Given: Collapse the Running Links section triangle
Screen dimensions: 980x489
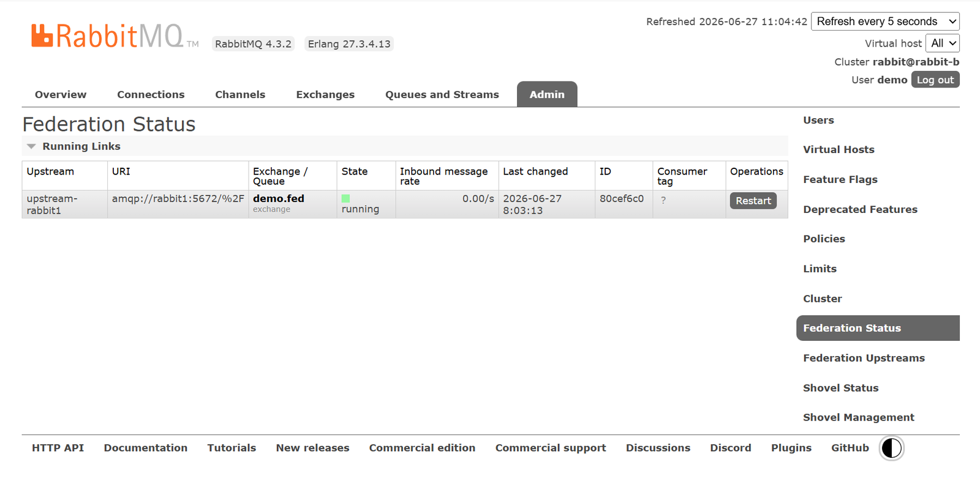Looking at the screenshot, I should point(31,146).
